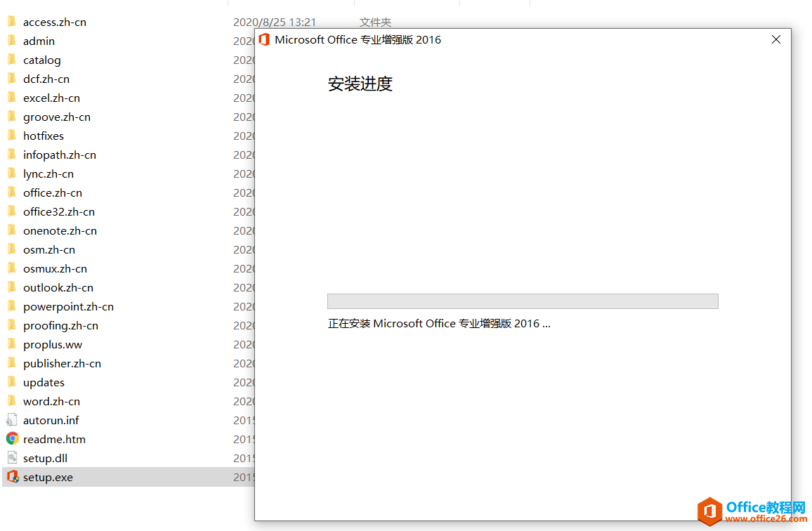Select the access.zh-cn file name
812x531 pixels.
coord(55,22)
